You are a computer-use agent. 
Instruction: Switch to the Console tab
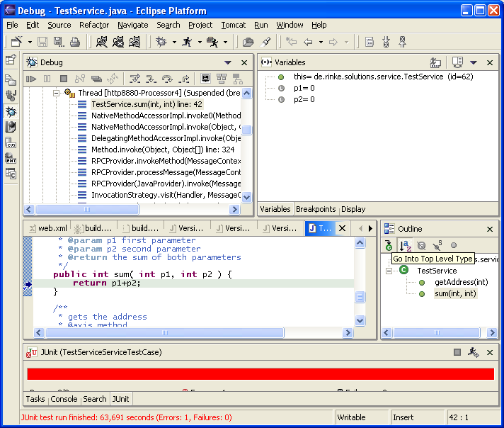coord(64,399)
